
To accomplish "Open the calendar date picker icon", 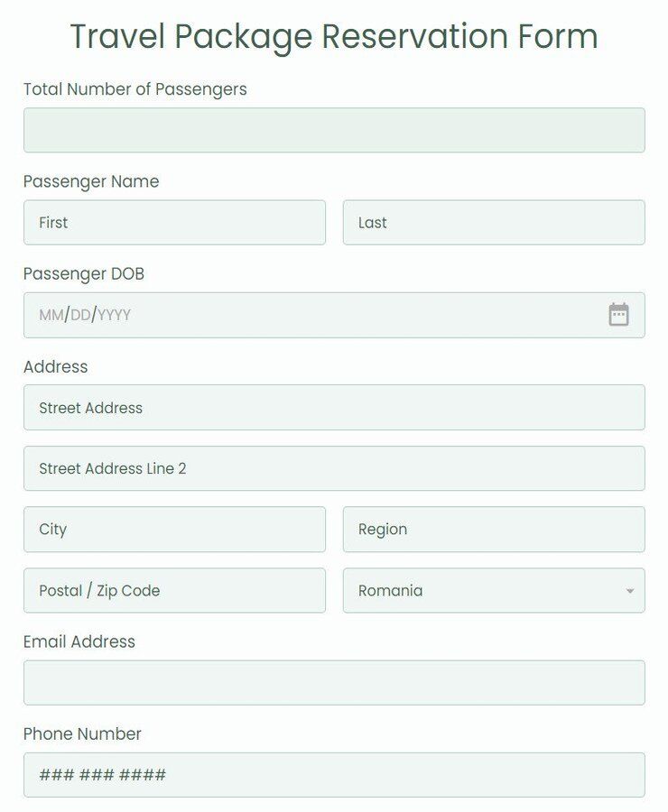I will point(618,315).
